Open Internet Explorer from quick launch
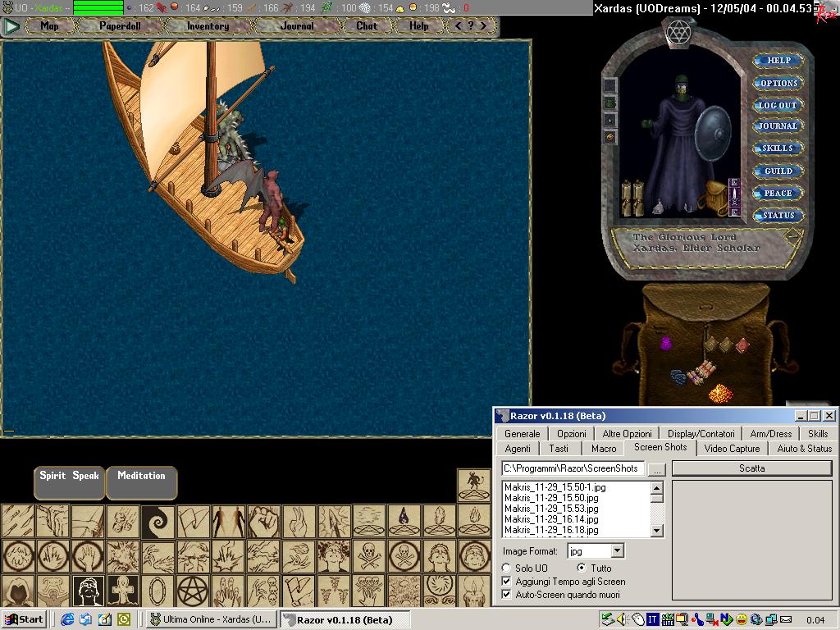This screenshot has width=840, height=630. click(67, 620)
